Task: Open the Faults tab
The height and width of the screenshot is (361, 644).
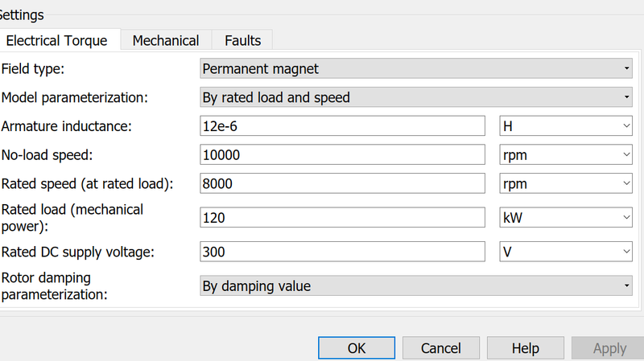Action: click(x=242, y=40)
